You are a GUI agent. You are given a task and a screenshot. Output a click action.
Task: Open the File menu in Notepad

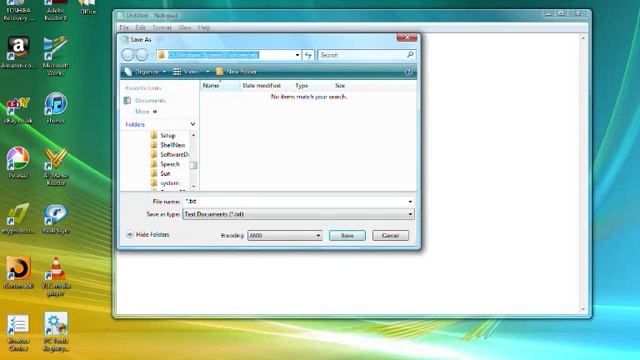(124, 28)
